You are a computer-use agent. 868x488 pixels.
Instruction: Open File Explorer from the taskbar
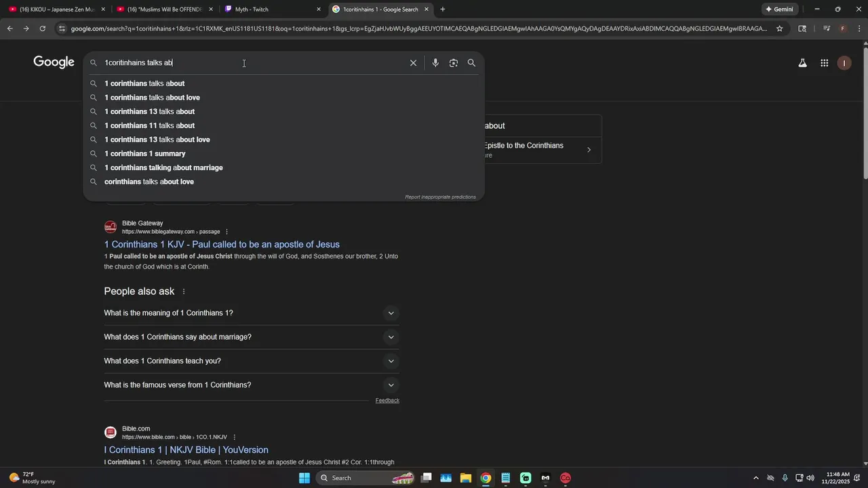click(466, 478)
